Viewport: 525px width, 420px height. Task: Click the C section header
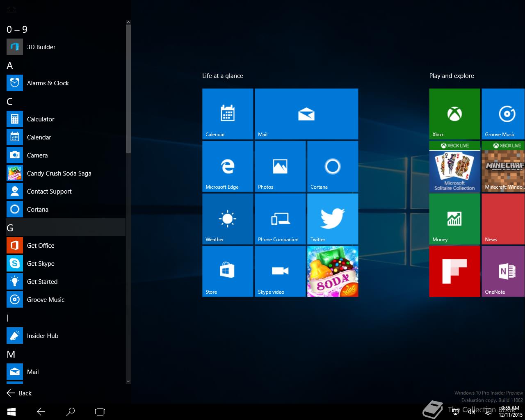pyautogui.click(x=66, y=101)
